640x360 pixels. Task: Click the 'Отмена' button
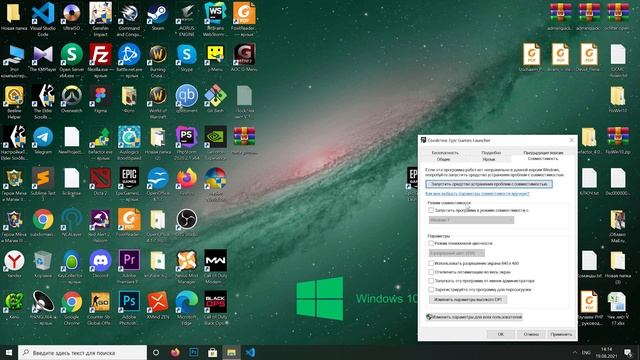pyautogui.click(x=531, y=334)
